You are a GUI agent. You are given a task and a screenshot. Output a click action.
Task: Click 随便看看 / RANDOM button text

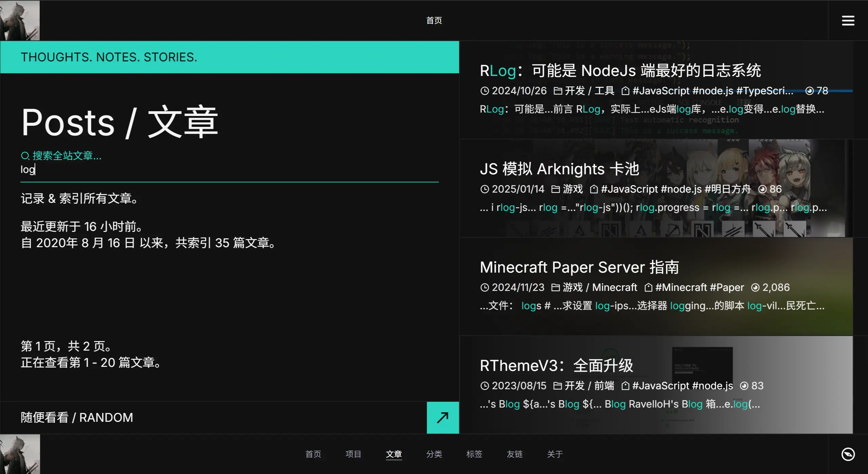coord(77,417)
